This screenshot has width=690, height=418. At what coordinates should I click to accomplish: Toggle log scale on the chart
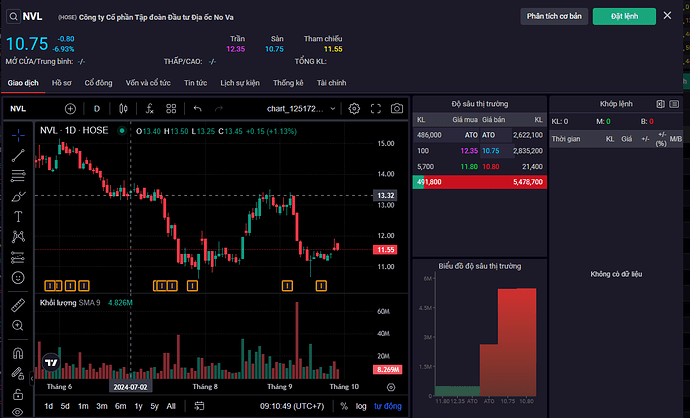(361, 406)
